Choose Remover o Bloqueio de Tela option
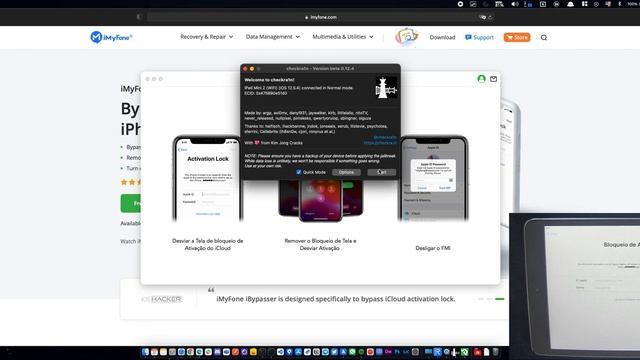 (320, 244)
